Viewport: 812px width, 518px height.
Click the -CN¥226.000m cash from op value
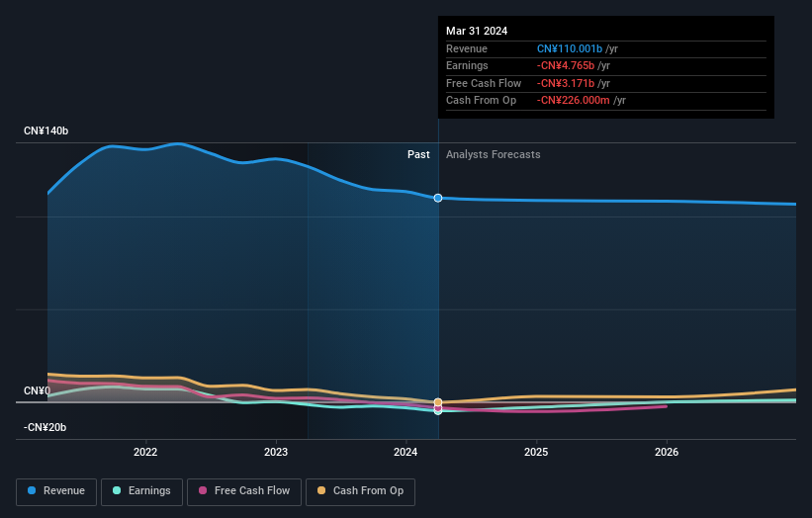coord(574,101)
